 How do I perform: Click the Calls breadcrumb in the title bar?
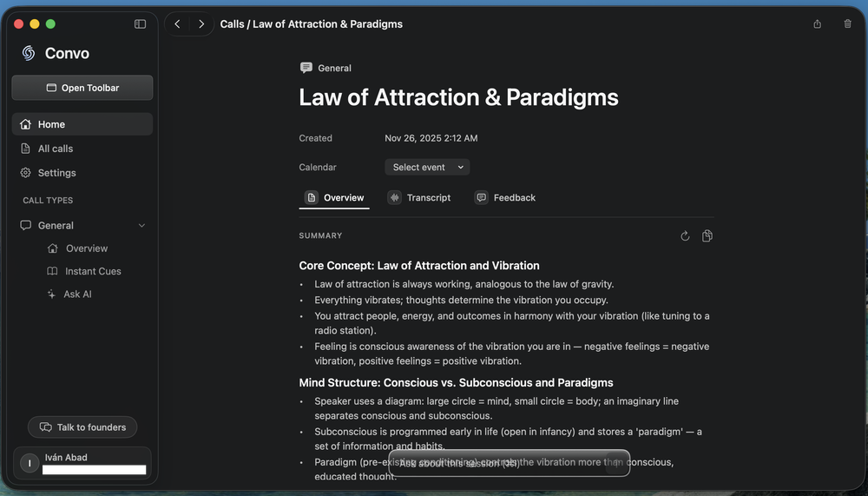tap(232, 23)
